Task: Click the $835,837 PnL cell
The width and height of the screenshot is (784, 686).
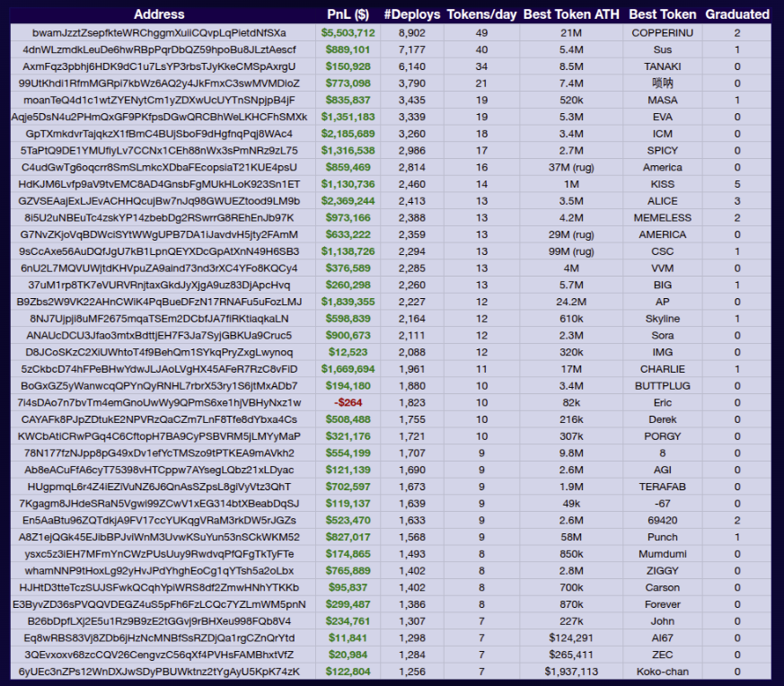Action: [x=348, y=100]
